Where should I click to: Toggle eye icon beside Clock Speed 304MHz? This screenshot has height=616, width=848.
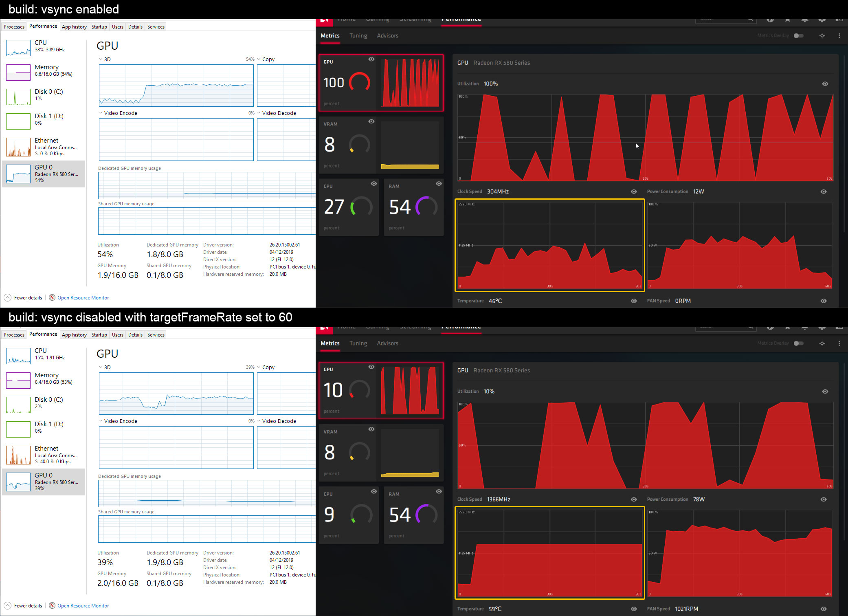(x=634, y=191)
